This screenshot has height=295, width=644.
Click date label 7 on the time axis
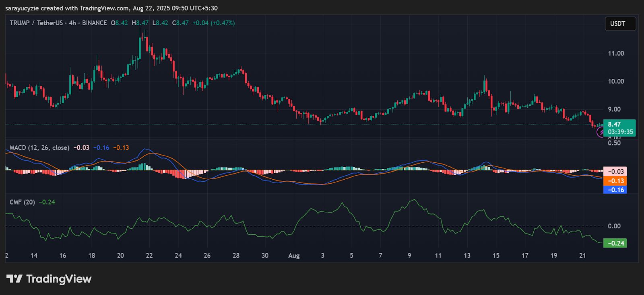pyautogui.click(x=380, y=256)
